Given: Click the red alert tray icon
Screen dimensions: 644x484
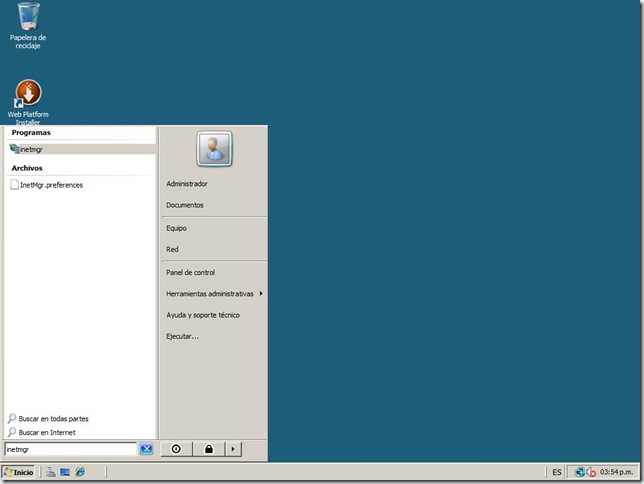Looking at the screenshot, I should pyautogui.click(x=591, y=472).
